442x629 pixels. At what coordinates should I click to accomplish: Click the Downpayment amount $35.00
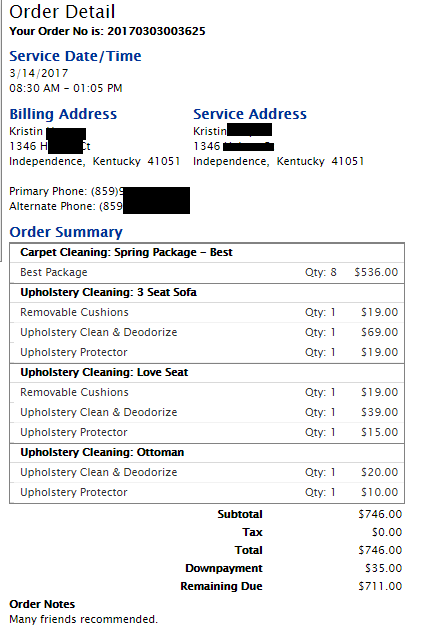pos(383,568)
